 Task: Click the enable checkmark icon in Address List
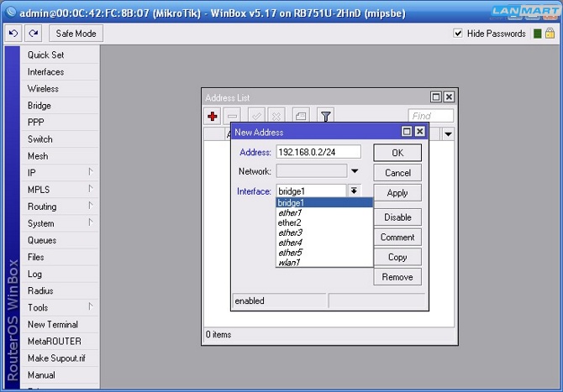(256, 116)
